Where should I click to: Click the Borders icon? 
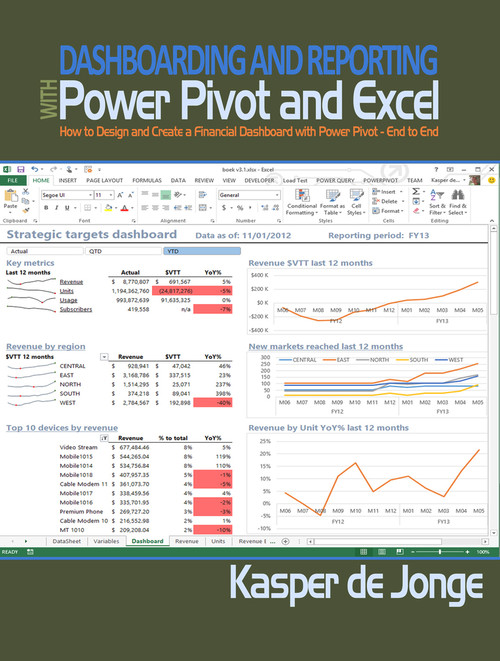(x=88, y=207)
